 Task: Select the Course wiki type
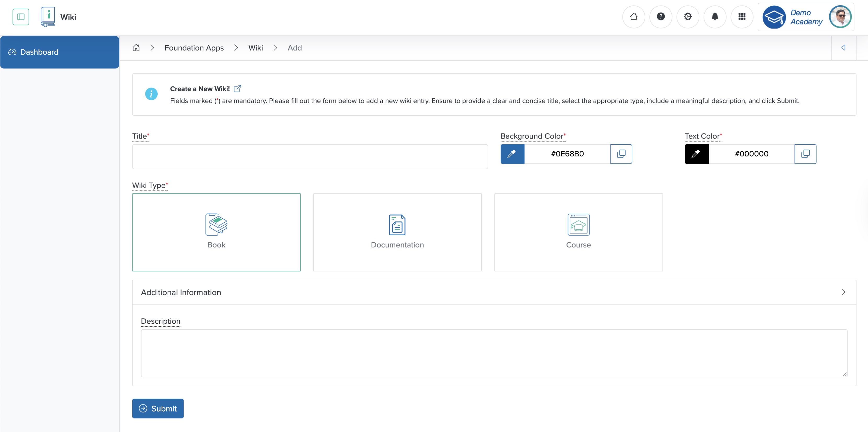578,232
